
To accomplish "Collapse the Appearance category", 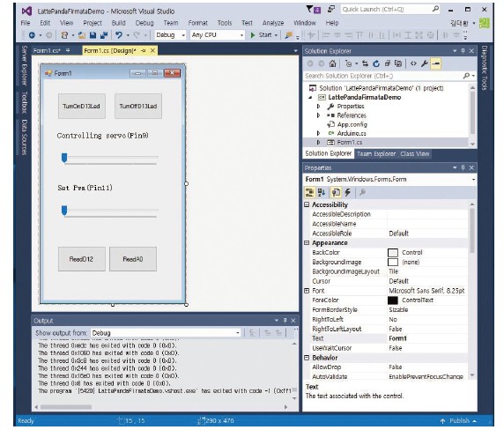I will coord(307,242).
